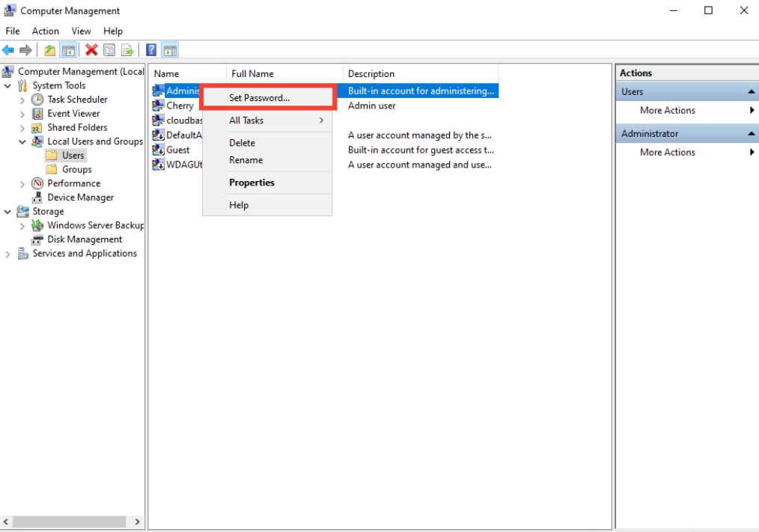Click the blue Back arrow in toolbar

point(8,50)
